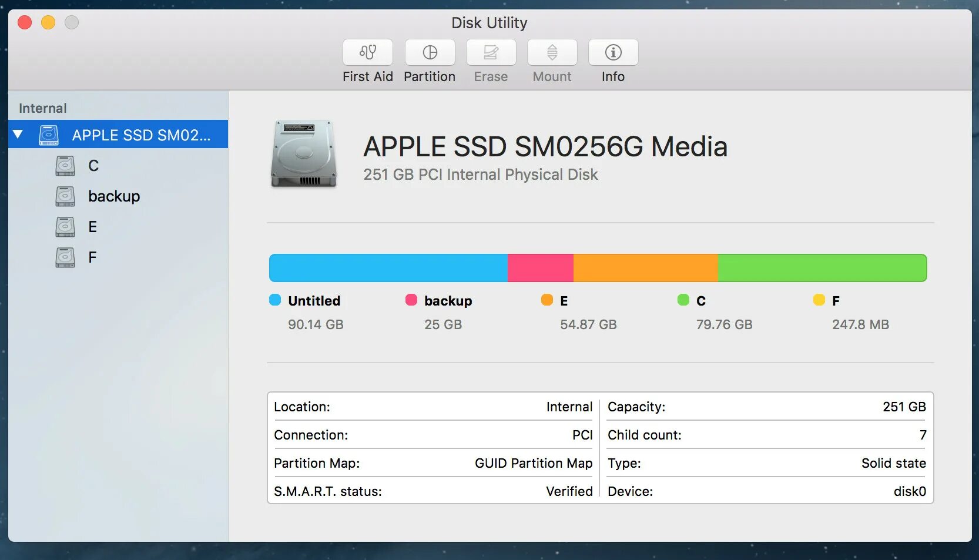The height and width of the screenshot is (560, 979).
Task: Select volume F in the sidebar
Action: point(118,257)
